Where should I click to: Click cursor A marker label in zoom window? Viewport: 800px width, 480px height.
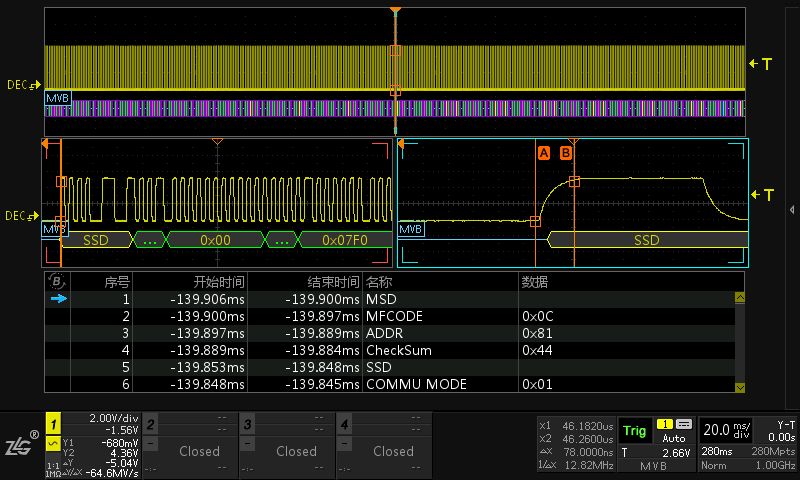pyautogui.click(x=544, y=153)
